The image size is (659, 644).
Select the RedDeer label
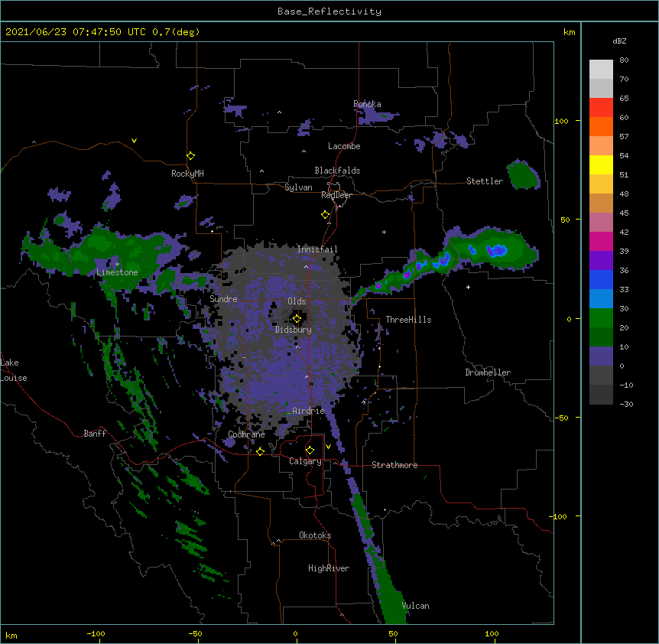click(336, 195)
